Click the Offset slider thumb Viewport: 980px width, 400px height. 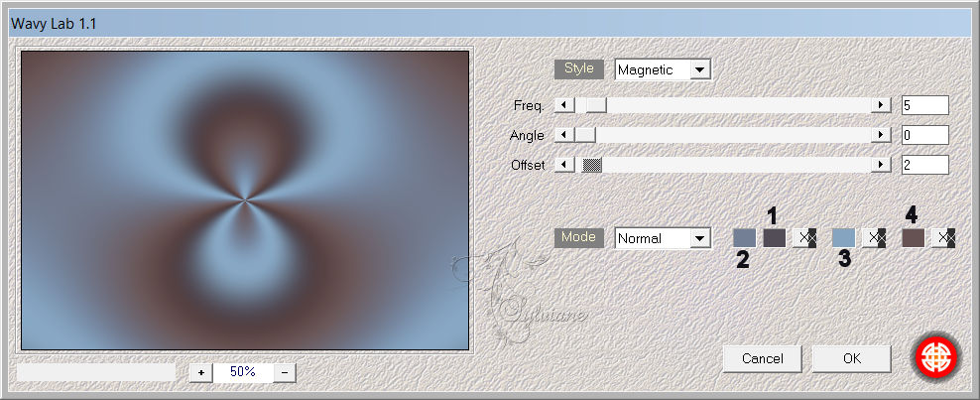pos(592,165)
